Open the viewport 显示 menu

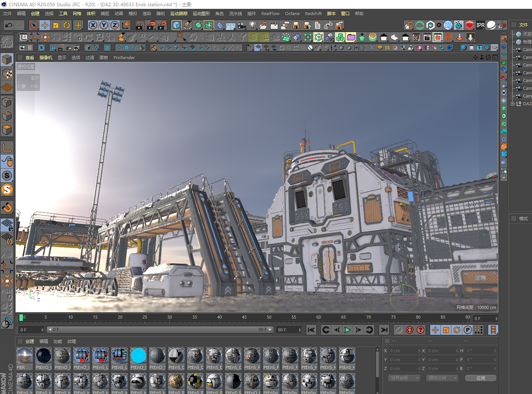pyautogui.click(x=62, y=58)
